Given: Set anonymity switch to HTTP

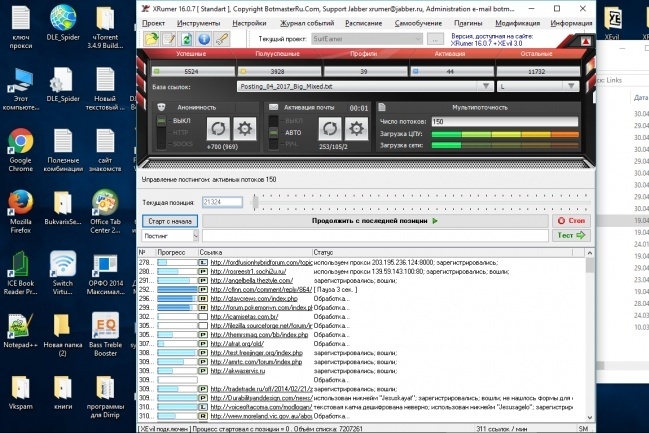Looking at the screenshot, I should pos(180,132).
